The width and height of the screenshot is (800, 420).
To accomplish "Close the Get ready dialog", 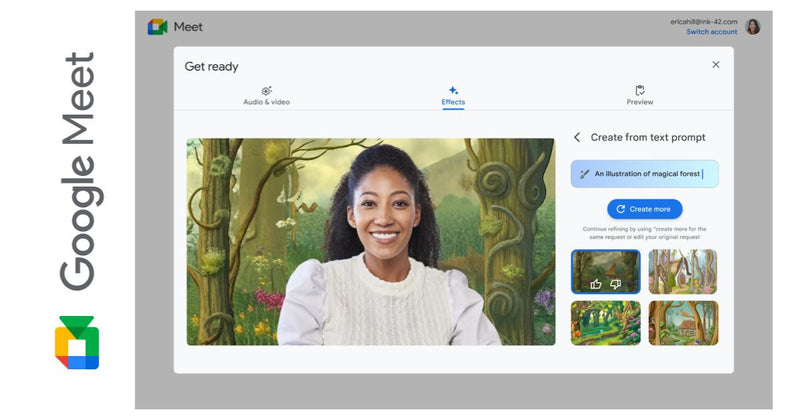I will tap(716, 65).
